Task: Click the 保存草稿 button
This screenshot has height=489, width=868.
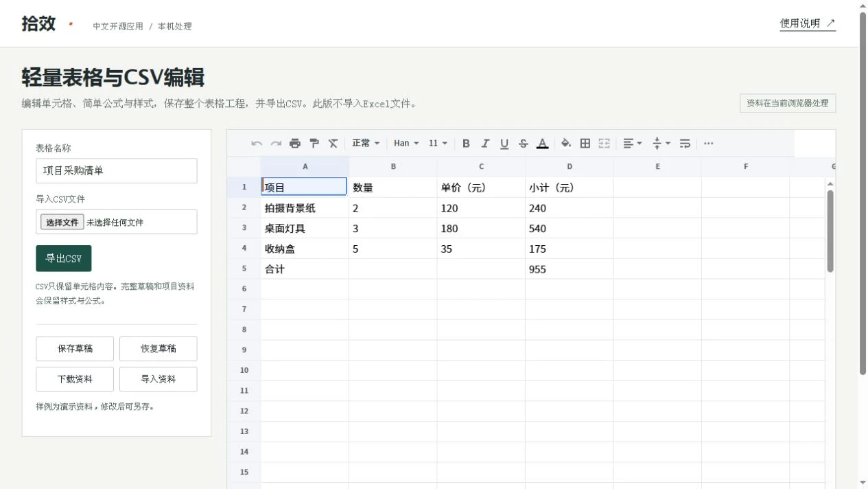Action: click(x=75, y=349)
